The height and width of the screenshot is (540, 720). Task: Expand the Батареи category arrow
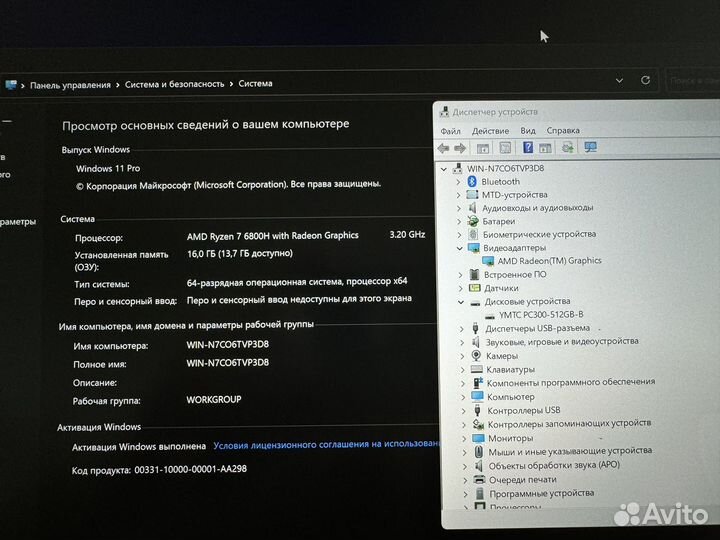click(x=459, y=221)
